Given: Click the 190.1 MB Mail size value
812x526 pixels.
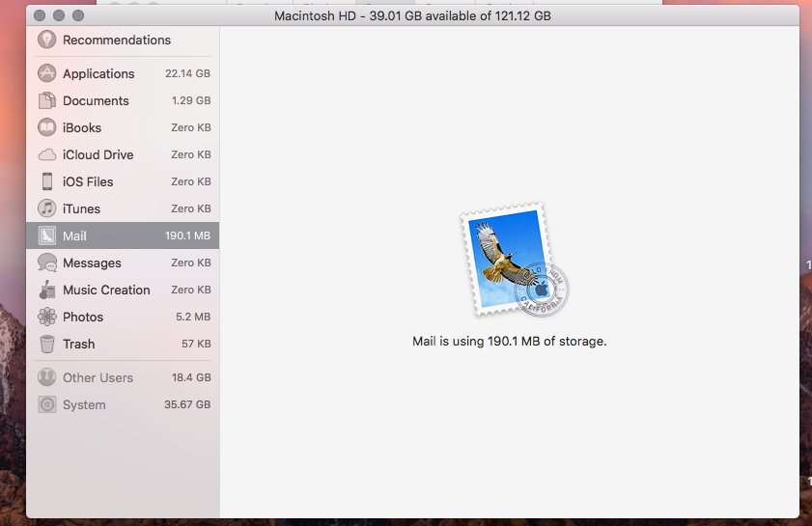Looking at the screenshot, I should pos(187,235).
